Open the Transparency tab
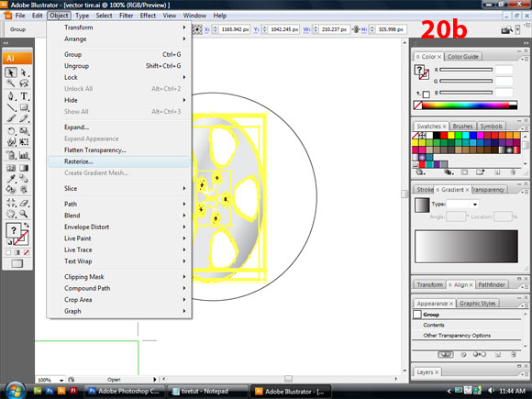The width and height of the screenshot is (532, 399). point(489,190)
